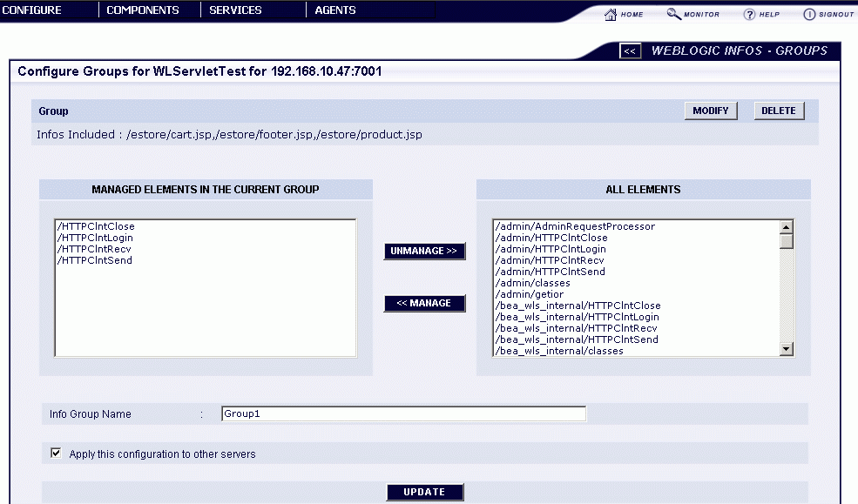Focus the Info Group Name field
The image size is (858, 504).
(x=404, y=413)
